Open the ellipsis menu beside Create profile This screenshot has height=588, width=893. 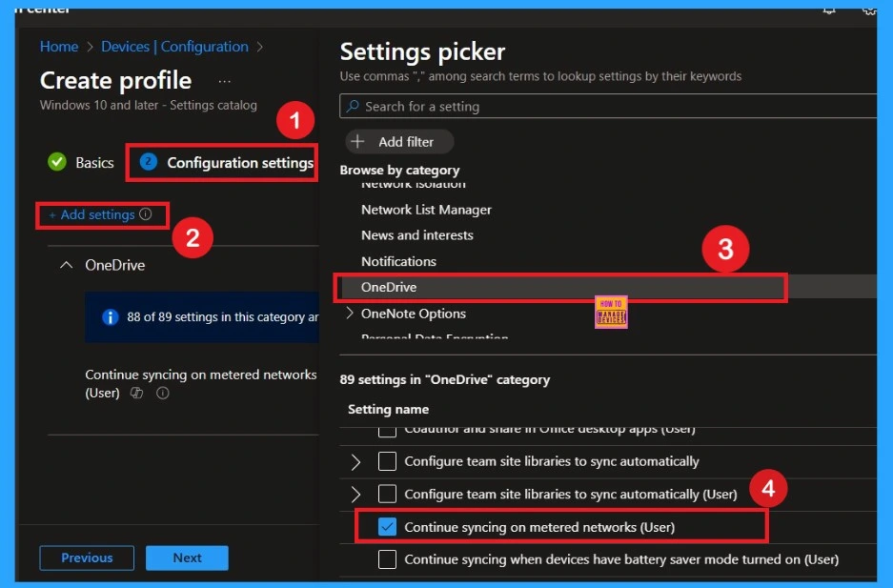click(224, 81)
